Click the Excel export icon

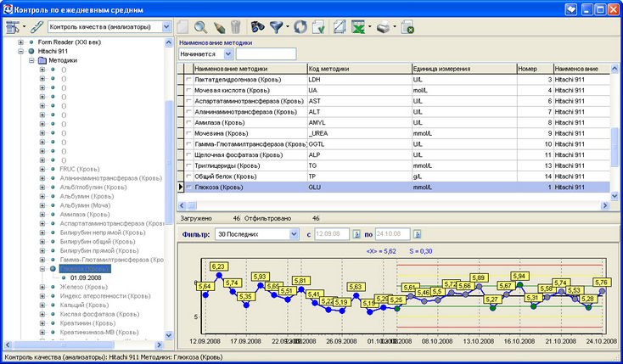coord(360,26)
